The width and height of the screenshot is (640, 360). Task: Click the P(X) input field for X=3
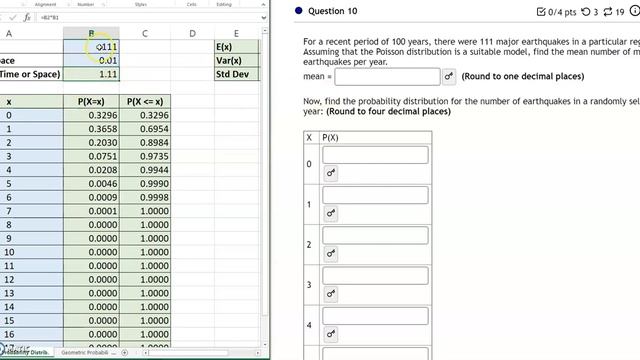click(x=376, y=276)
